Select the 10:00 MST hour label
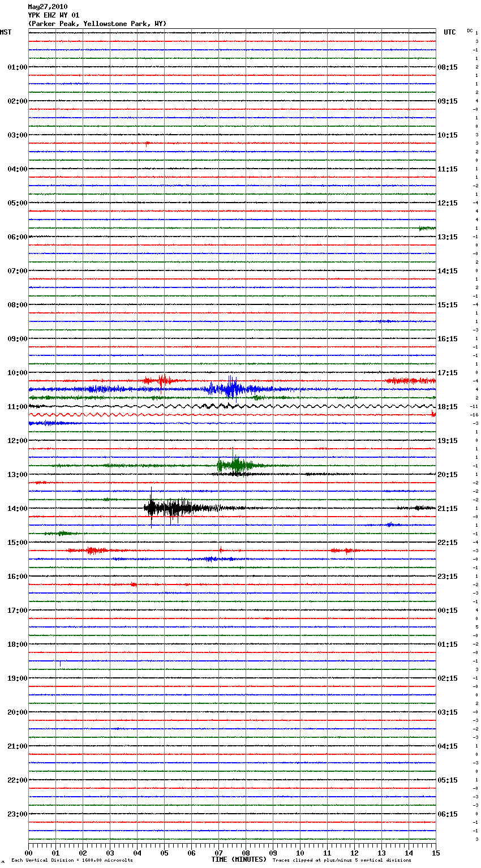The width and height of the screenshot is (481, 868). tap(17, 373)
